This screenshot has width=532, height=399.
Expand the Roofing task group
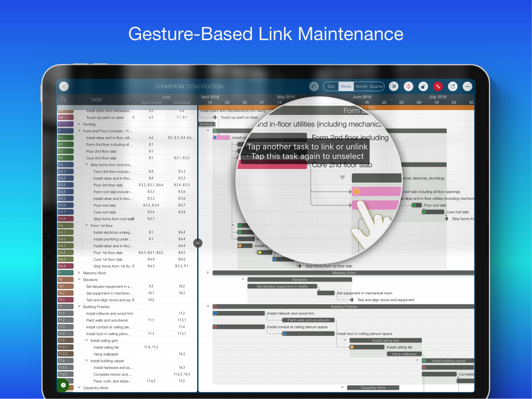(x=79, y=124)
